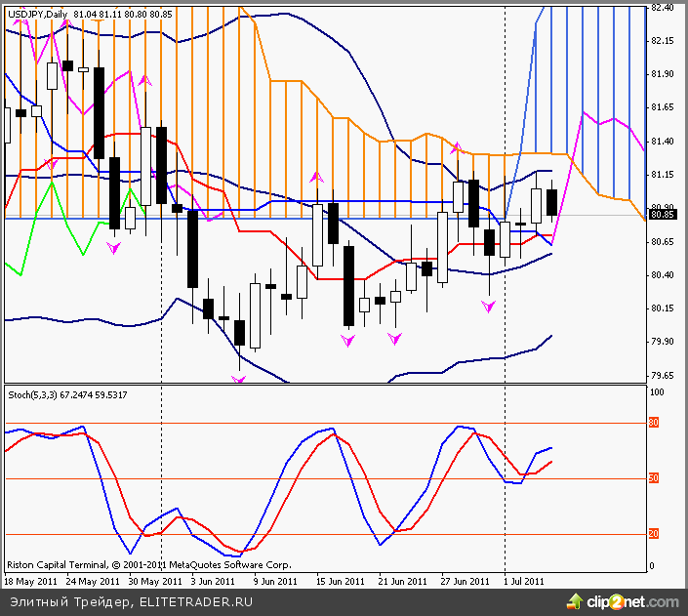The image size is (688, 616).
Task: Click the up fractal arrow above 30 May candle
Action: [145, 81]
